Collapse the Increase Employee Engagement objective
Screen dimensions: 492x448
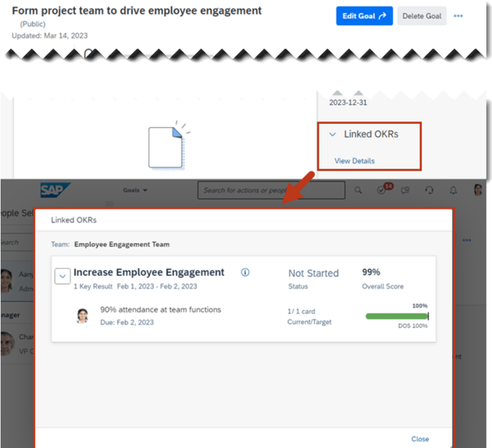(x=63, y=277)
